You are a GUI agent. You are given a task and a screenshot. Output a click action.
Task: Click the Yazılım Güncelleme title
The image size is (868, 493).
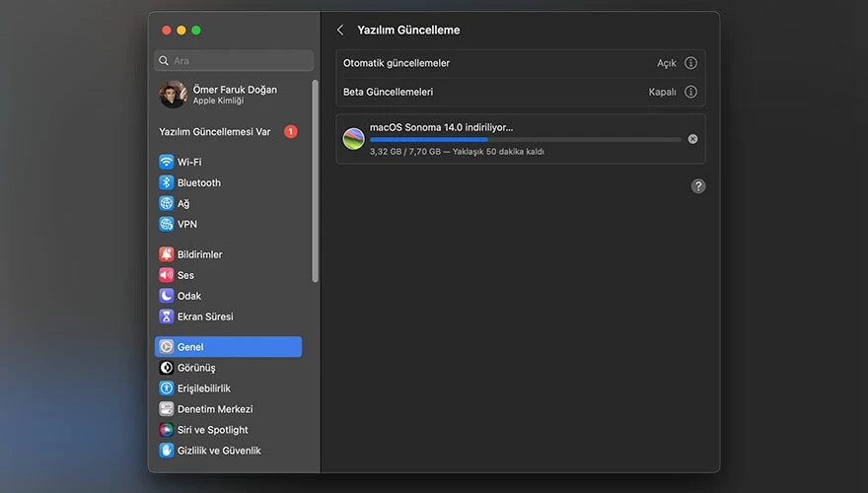(408, 30)
